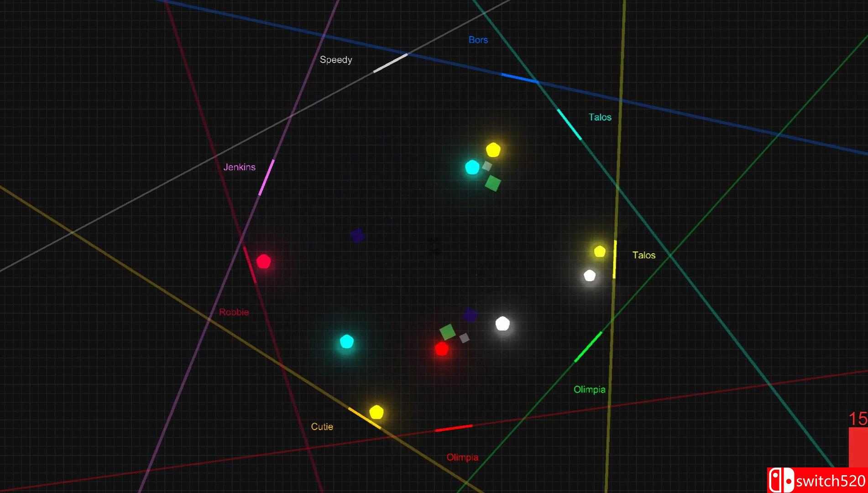Image resolution: width=868 pixels, height=493 pixels.
Task: Click the bright blue Bors paddle segment
Action: (x=519, y=78)
